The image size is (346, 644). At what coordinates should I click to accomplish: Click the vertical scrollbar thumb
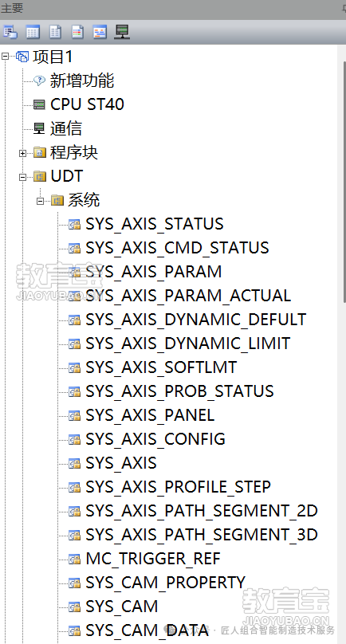pos(344,183)
